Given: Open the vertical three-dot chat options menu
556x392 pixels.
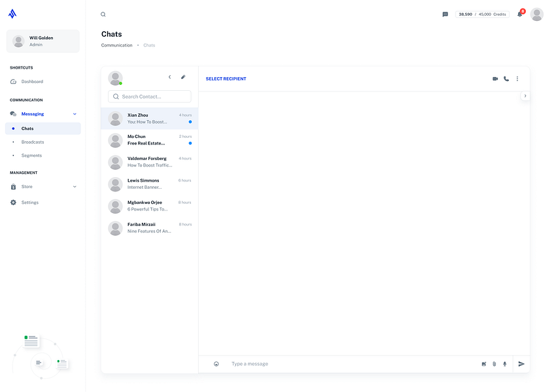Looking at the screenshot, I should click(x=517, y=78).
